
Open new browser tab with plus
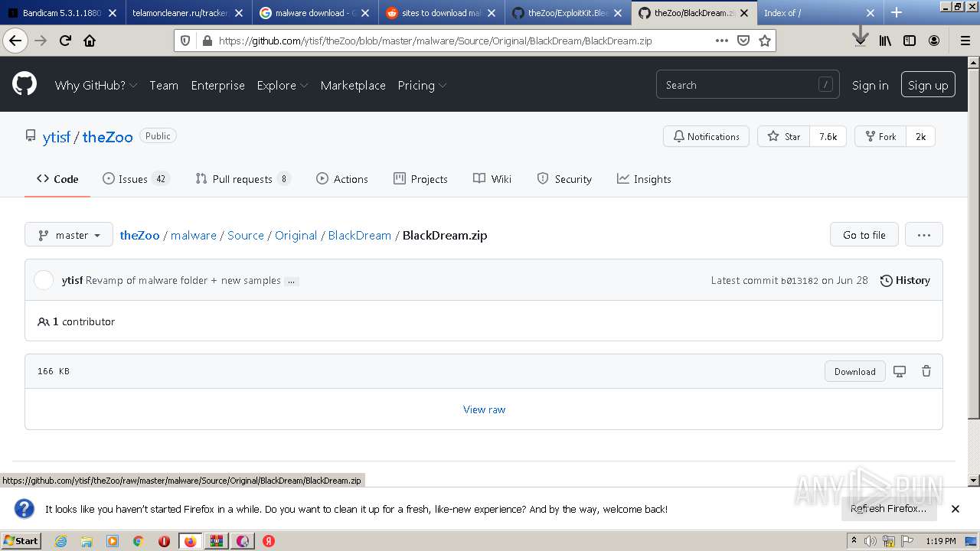point(897,12)
